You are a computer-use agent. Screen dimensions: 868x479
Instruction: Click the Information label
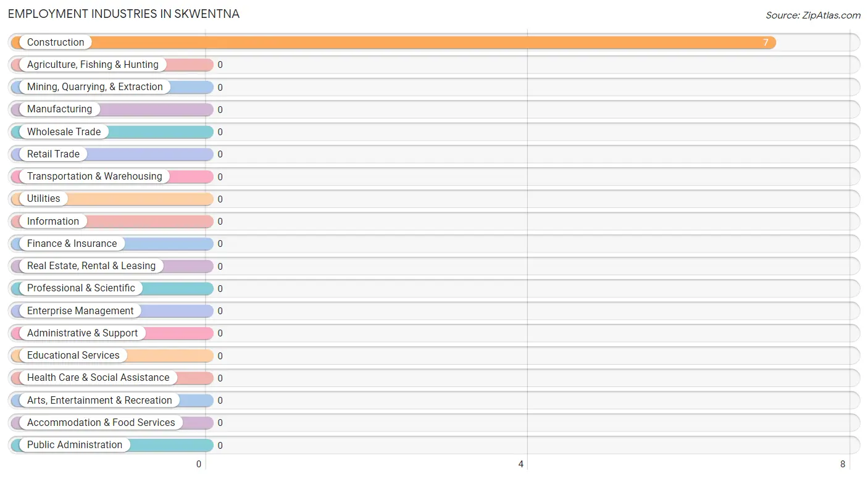click(53, 222)
